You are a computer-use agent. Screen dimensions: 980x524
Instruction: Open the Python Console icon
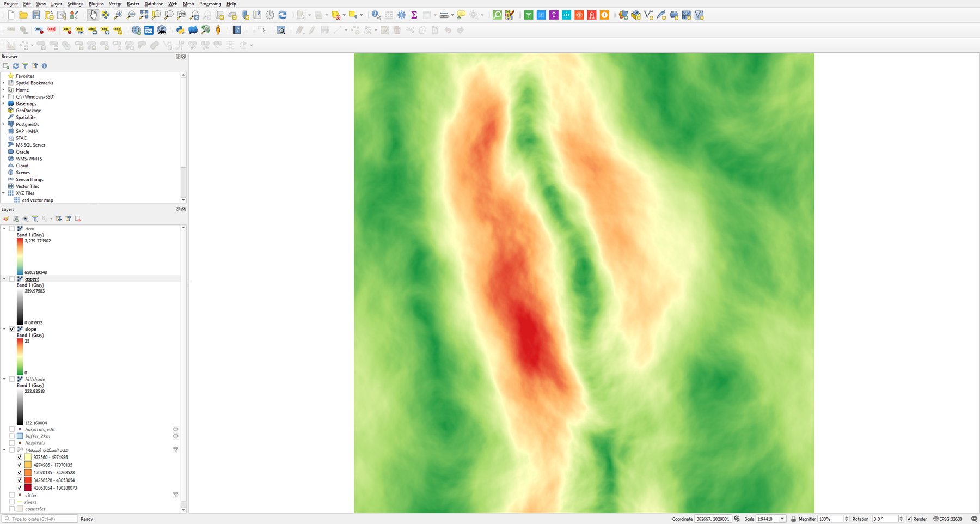[180, 30]
